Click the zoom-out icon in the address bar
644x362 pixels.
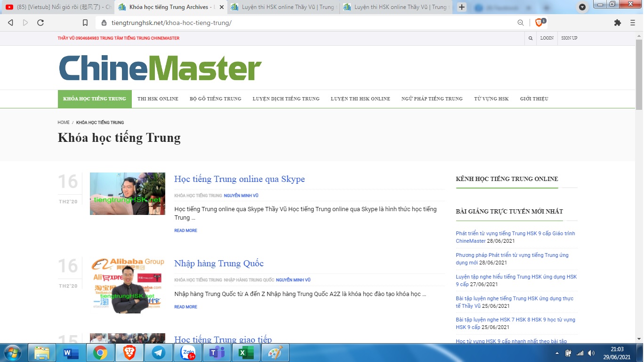(x=521, y=22)
